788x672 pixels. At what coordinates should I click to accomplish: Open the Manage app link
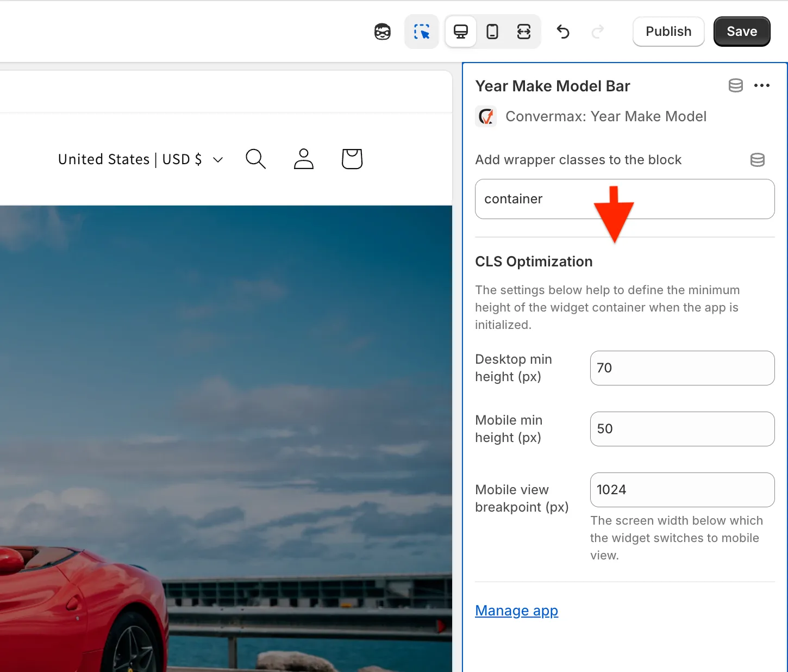coord(516,611)
